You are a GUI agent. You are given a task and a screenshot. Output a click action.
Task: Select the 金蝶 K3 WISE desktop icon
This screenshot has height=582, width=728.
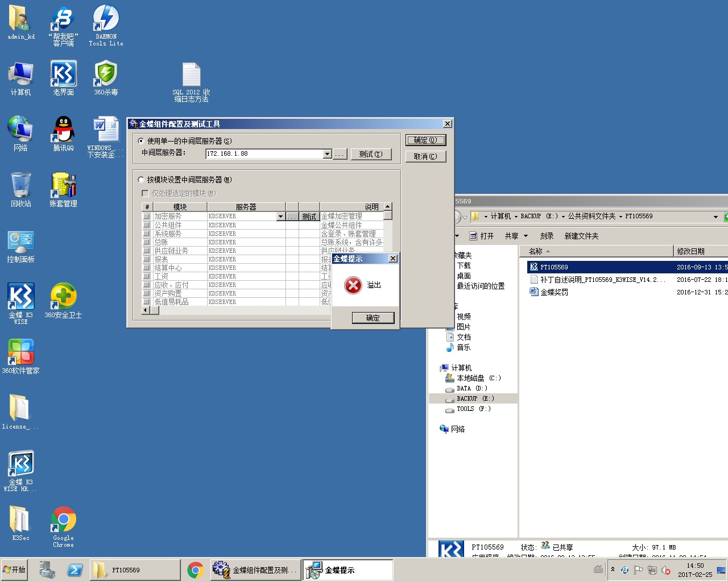point(20,304)
